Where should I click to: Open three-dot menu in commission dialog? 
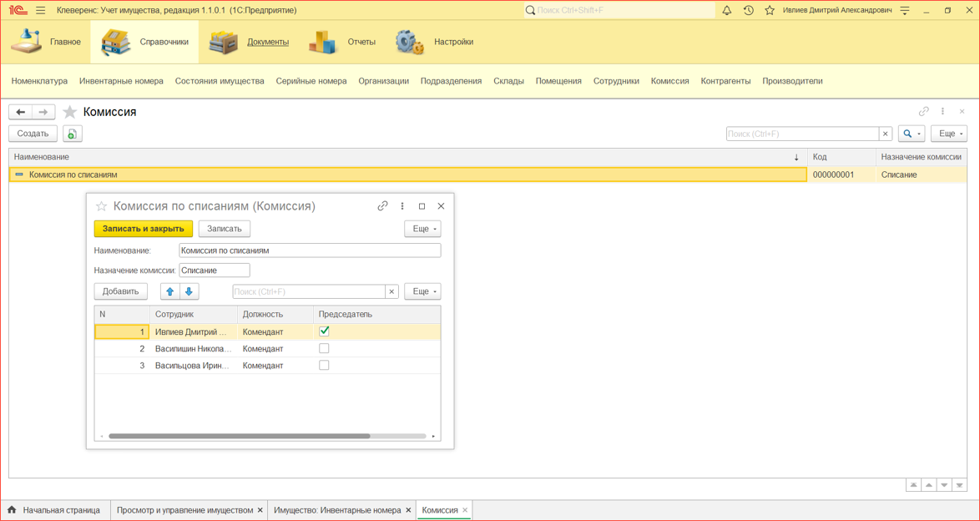coord(402,205)
